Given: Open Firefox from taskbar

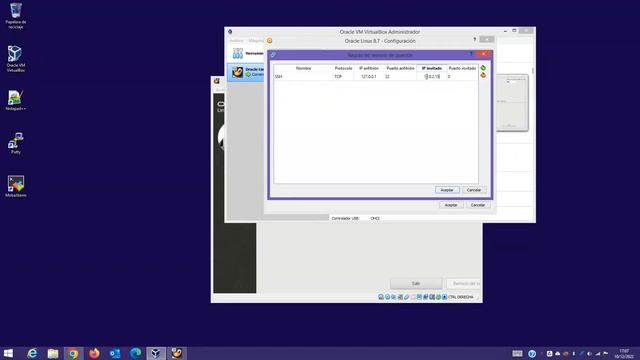Looking at the screenshot, I should (94, 353).
